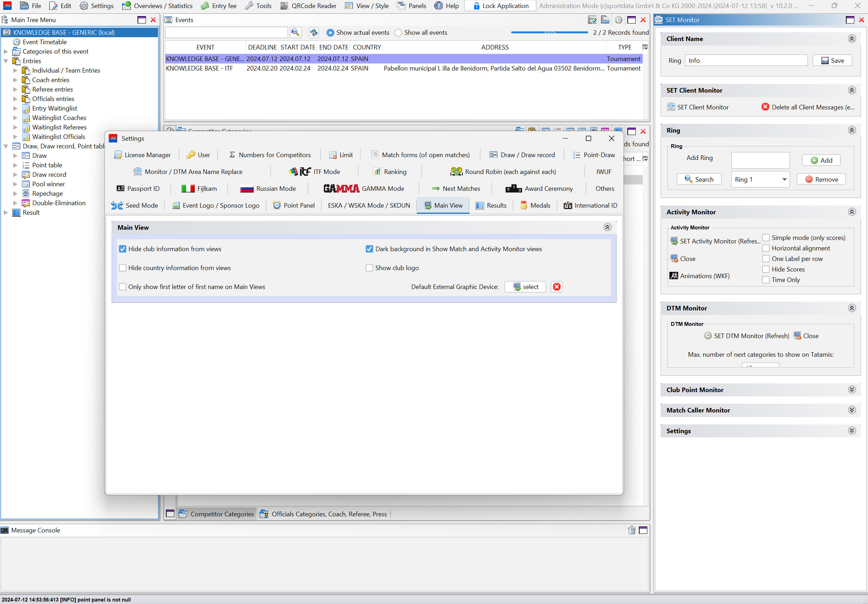868x604 pixels.
Task: Click SET Activity Monitor refresh icon
Action: pos(674,241)
